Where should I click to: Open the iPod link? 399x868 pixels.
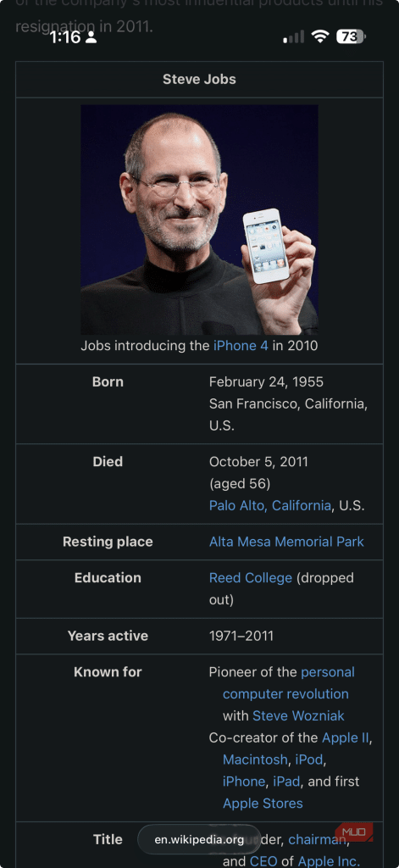point(309,759)
